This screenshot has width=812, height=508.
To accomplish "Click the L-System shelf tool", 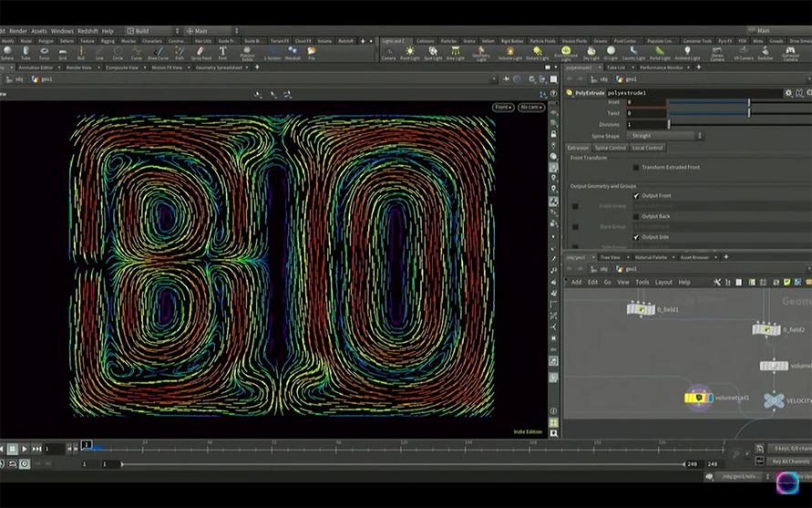I will click(x=272, y=52).
